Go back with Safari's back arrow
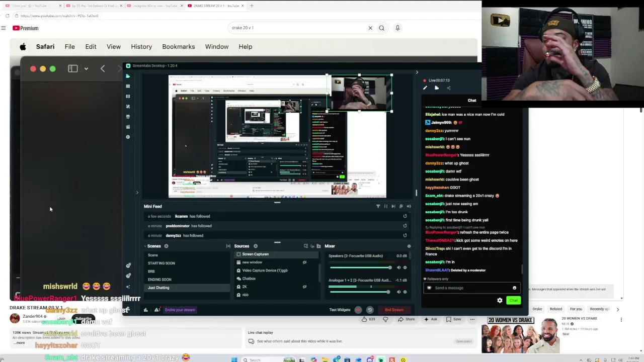This screenshot has height=362, width=644. tap(103, 68)
